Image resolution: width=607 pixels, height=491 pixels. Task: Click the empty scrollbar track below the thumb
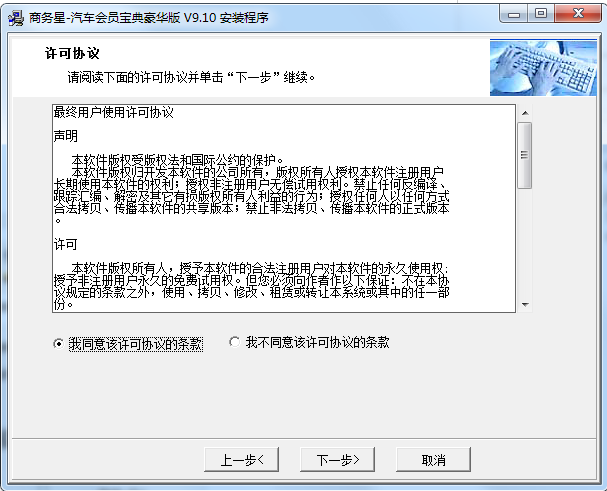[525, 243]
